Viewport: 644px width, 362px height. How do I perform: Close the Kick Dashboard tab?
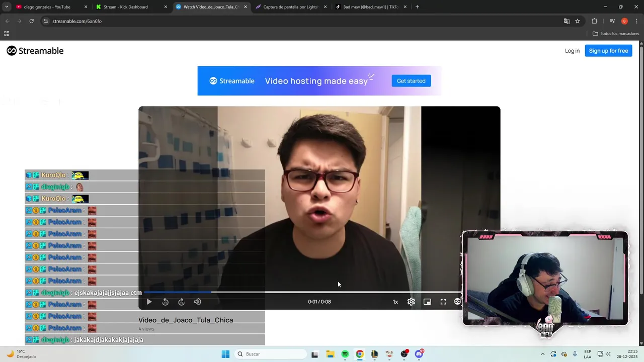tap(166, 7)
